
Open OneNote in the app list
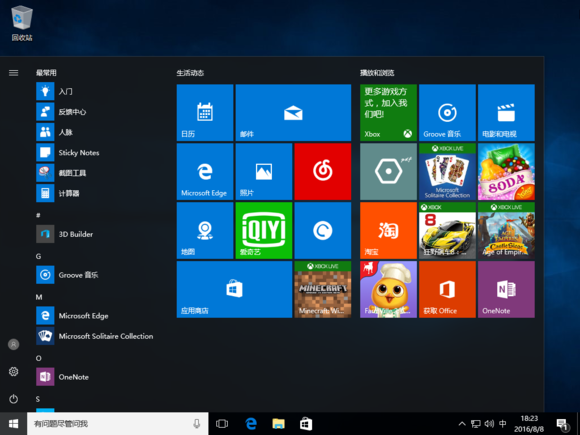click(x=100, y=377)
